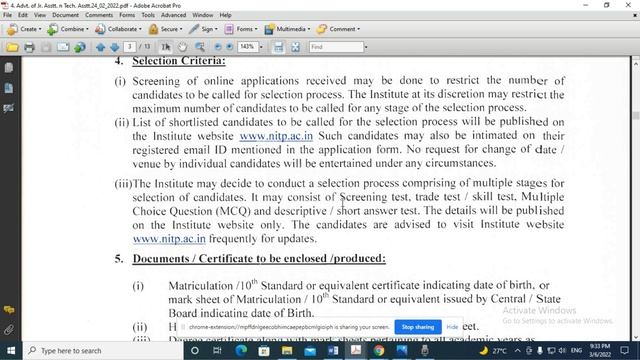Viewport: 640px width, 360px height.
Task: Open the Signatures panel in sidebar
Action: (9, 108)
